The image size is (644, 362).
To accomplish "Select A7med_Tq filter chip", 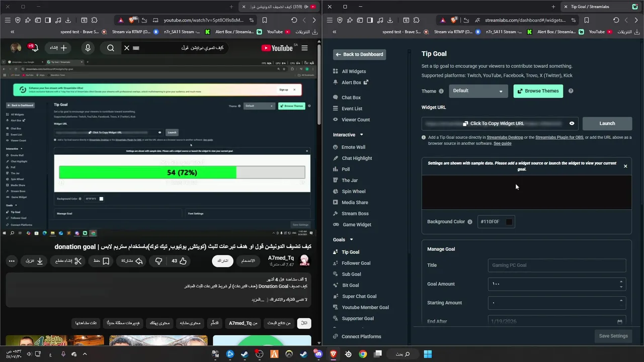I will 244,323.
